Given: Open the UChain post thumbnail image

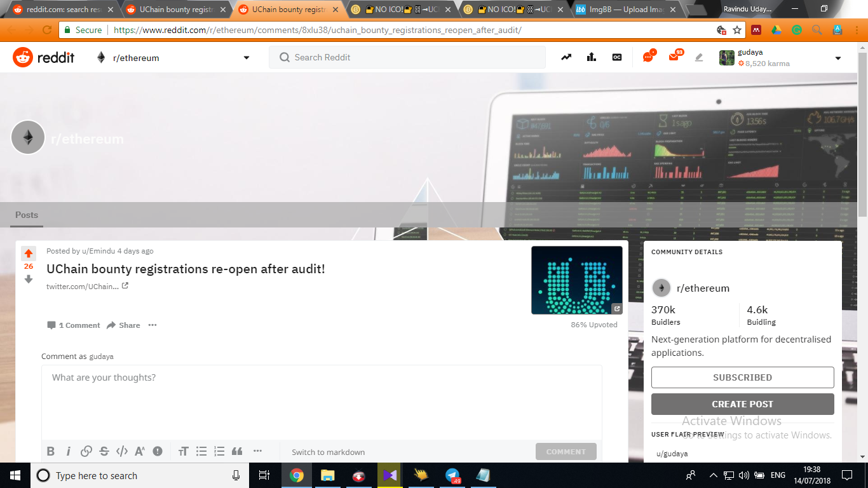Looking at the screenshot, I should (x=577, y=280).
